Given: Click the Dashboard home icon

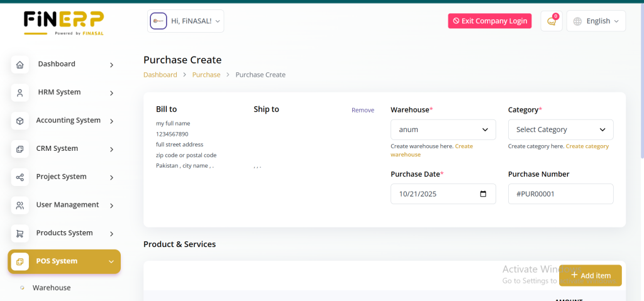Looking at the screenshot, I should pos(20,65).
